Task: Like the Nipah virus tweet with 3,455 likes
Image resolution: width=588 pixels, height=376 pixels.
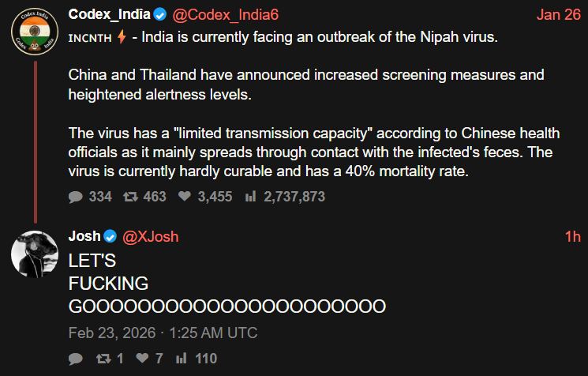Action: click(x=184, y=197)
